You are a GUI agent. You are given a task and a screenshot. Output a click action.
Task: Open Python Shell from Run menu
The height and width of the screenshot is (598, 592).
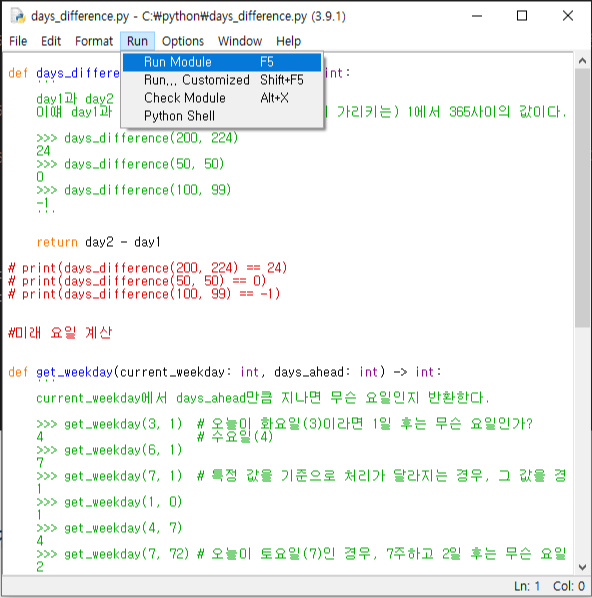(x=222, y=116)
